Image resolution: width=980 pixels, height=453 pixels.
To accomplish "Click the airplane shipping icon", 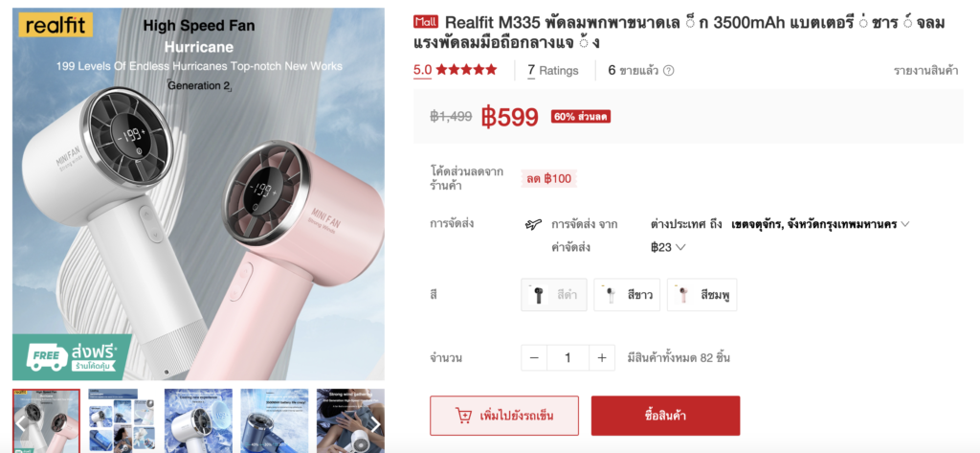I will pos(533,225).
